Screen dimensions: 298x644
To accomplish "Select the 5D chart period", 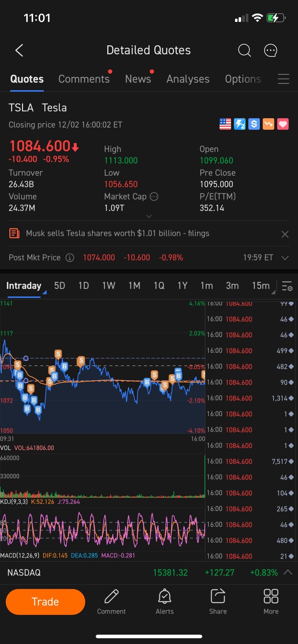I will pos(60,286).
